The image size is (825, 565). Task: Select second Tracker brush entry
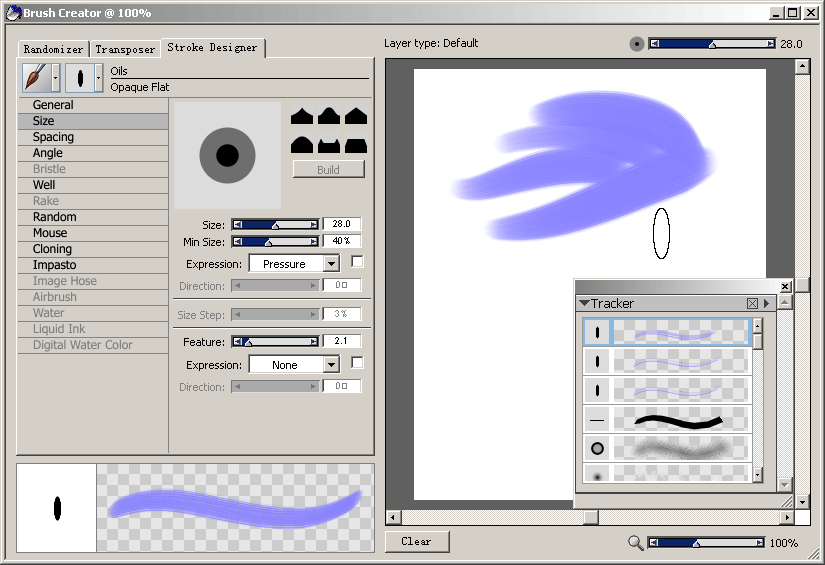[x=667, y=361]
